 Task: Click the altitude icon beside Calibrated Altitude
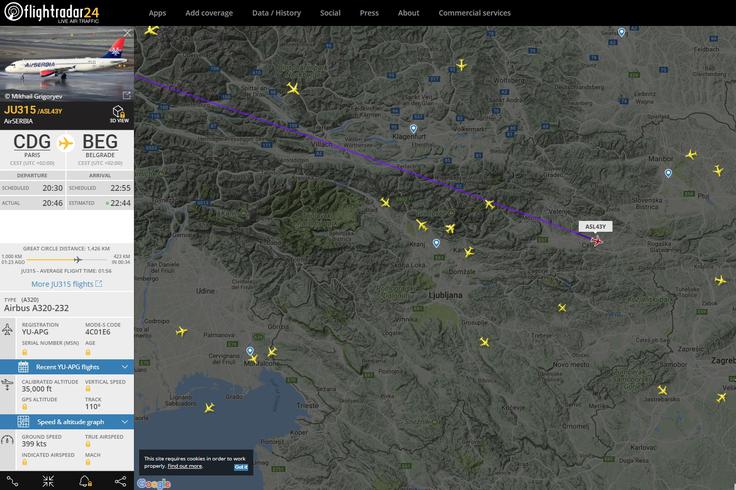pos(8,385)
